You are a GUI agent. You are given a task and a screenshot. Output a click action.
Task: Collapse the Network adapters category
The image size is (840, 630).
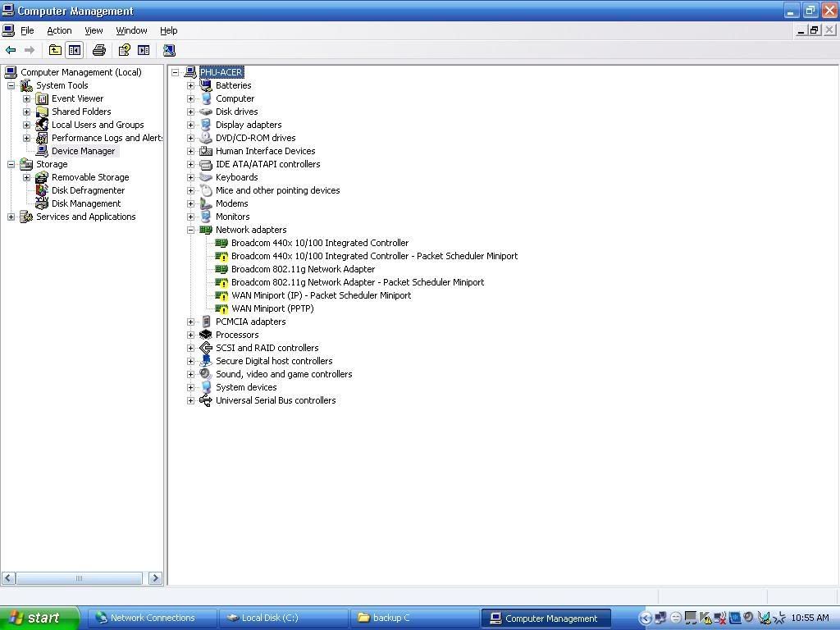pos(190,230)
